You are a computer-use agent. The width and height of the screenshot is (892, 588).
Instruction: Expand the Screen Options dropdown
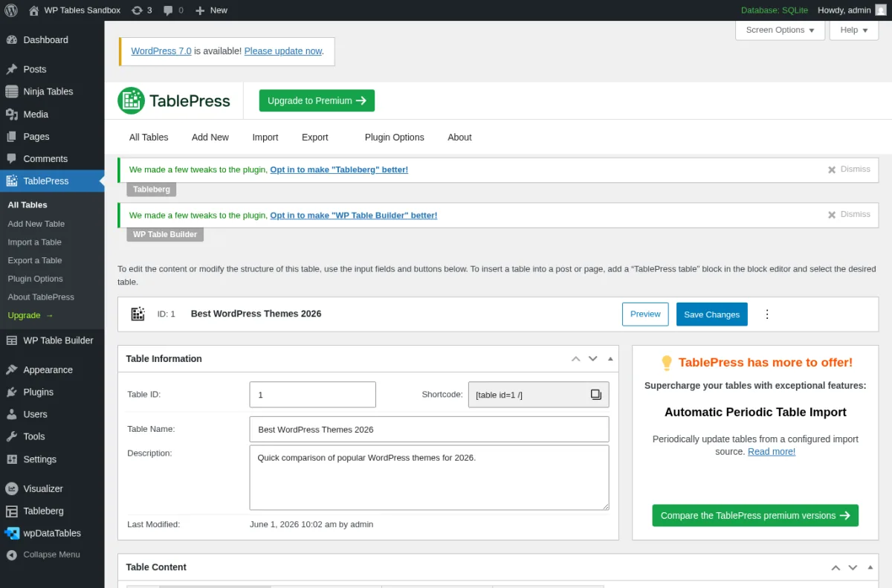(x=780, y=30)
